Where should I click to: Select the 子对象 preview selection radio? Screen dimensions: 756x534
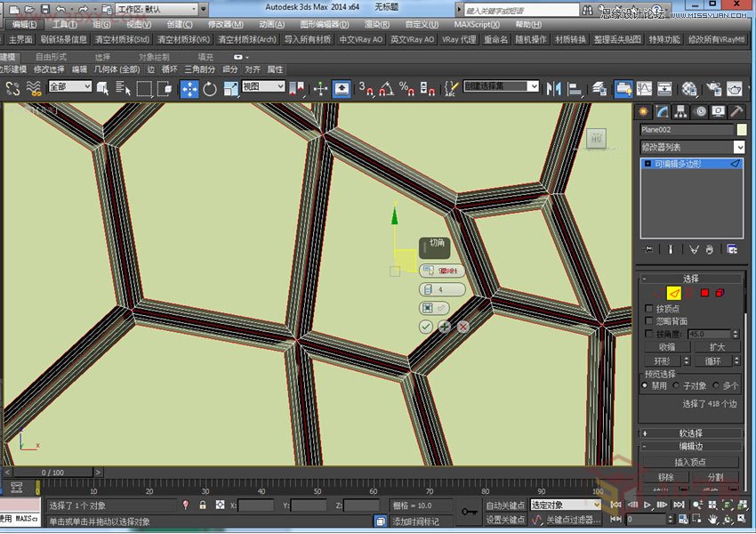(x=676, y=385)
